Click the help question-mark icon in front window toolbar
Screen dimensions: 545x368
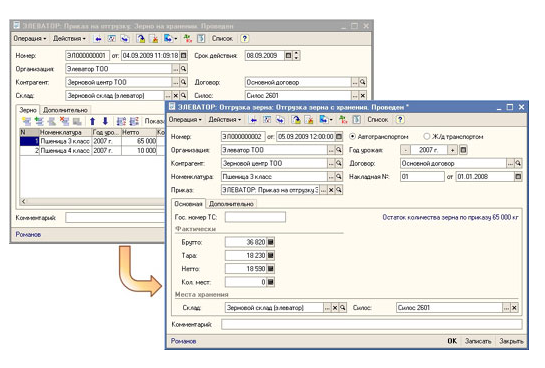pos(400,120)
